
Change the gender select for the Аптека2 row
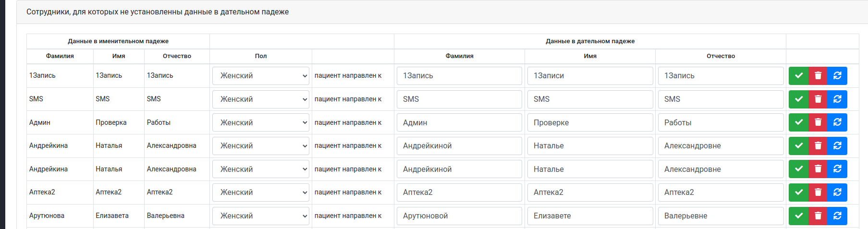click(x=260, y=193)
